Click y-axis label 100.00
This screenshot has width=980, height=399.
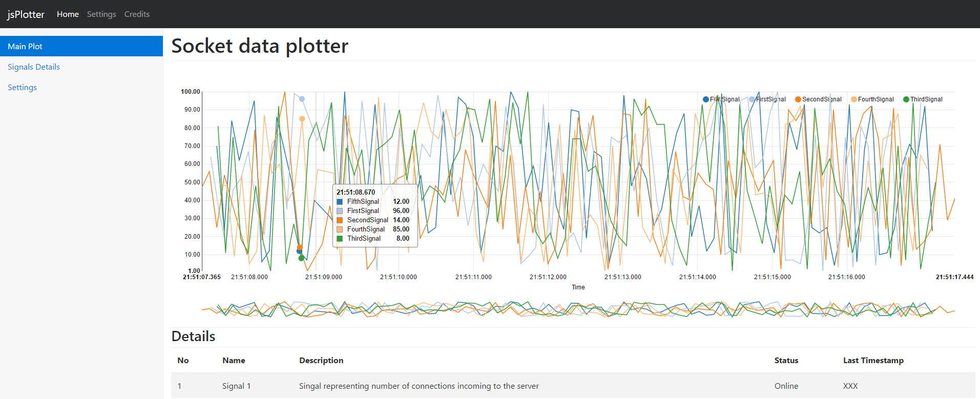[x=191, y=92]
